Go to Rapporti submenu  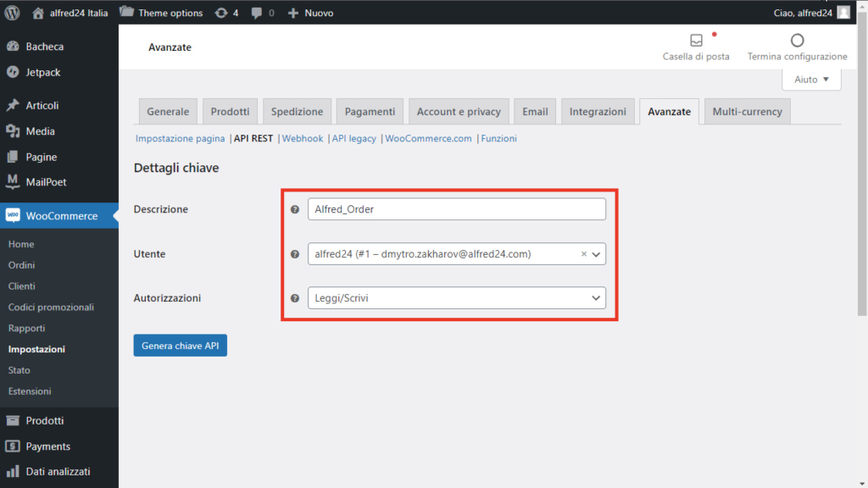pos(26,328)
